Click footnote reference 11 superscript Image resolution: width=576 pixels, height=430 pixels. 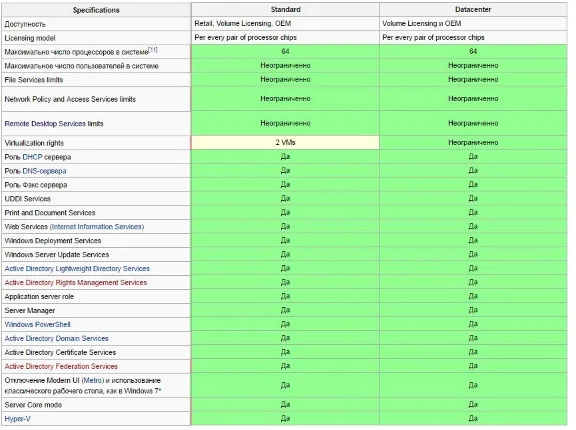tap(153, 50)
